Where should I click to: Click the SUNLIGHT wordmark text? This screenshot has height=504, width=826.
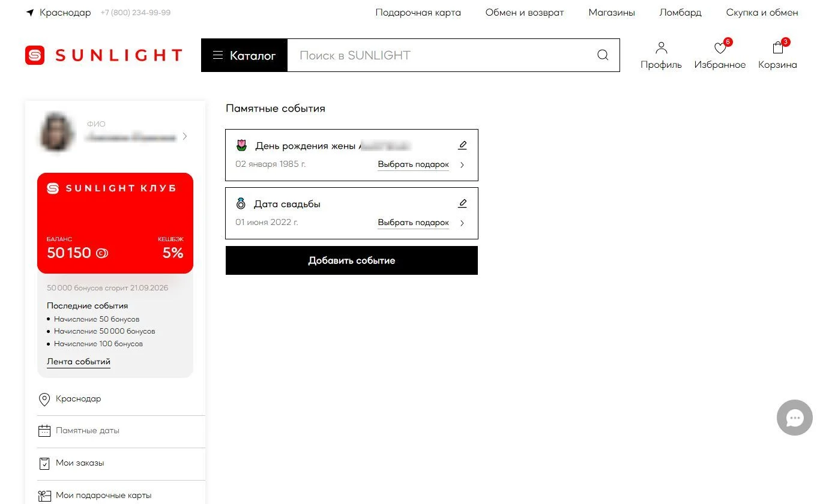click(118, 55)
